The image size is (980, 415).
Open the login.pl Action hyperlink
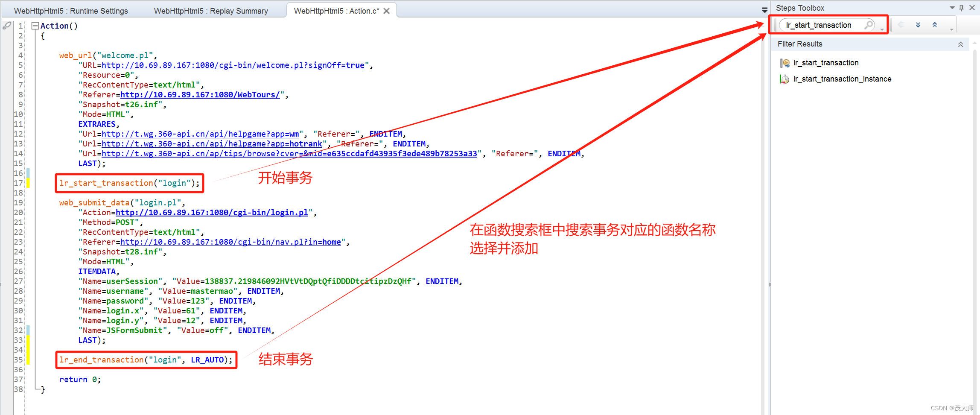pyautogui.click(x=213, y=212)
